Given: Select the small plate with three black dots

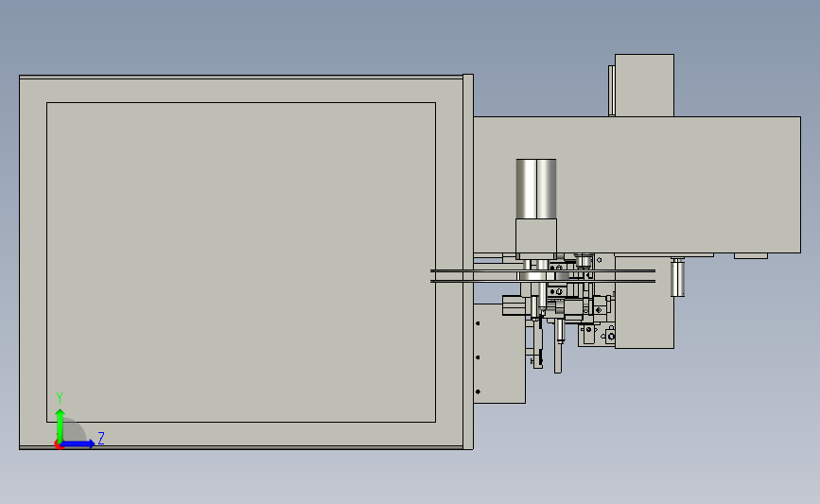Looking at the screenshot, I should point(499,354).
